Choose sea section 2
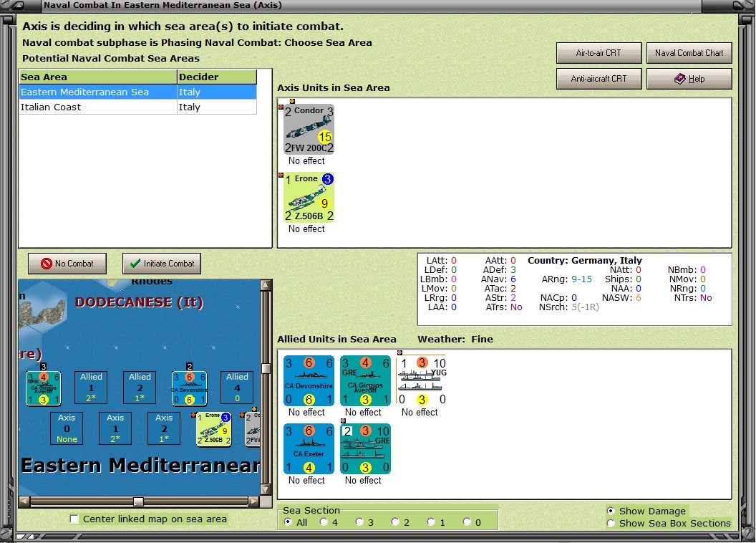The image size is (756, 543). [395, 522]
